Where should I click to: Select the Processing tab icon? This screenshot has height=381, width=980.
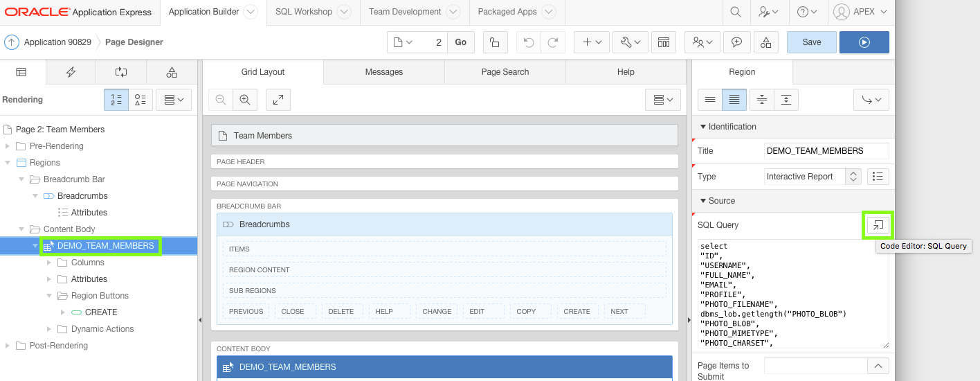coord(121,72)
